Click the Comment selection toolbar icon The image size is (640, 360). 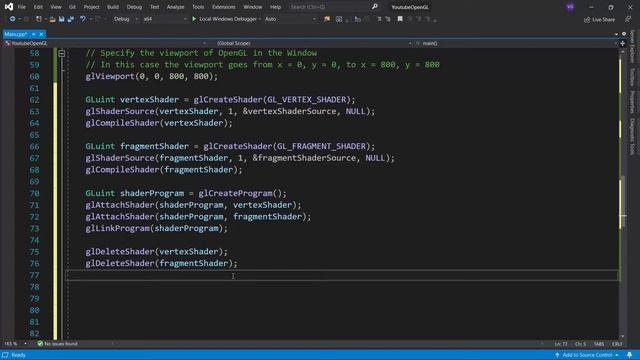tap(379, 19)
